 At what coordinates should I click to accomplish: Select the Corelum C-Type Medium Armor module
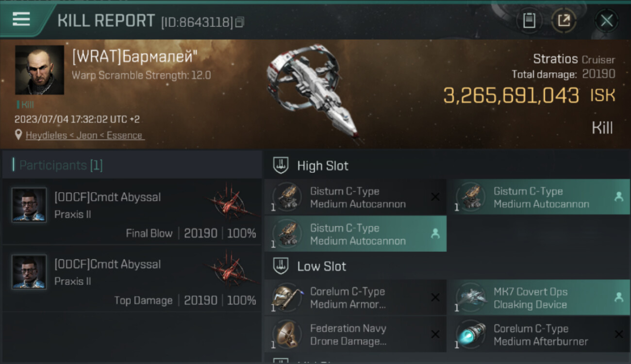[x=355, y=298]
